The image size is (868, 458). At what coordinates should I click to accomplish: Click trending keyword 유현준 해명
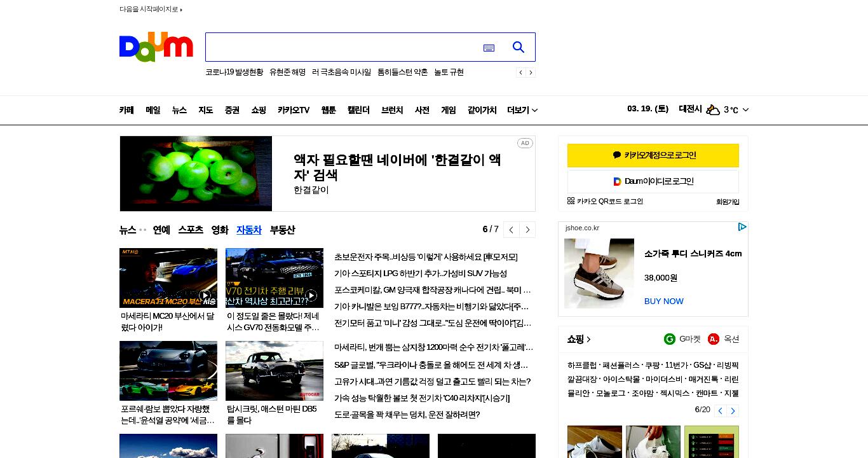287,73
